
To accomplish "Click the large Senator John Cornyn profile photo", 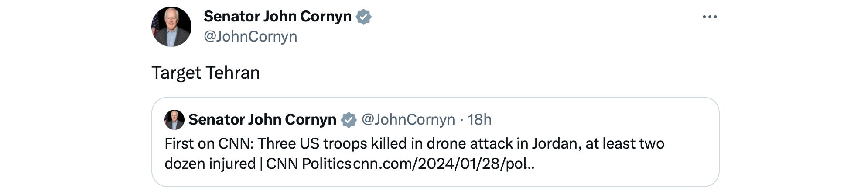I will (171, 27).
